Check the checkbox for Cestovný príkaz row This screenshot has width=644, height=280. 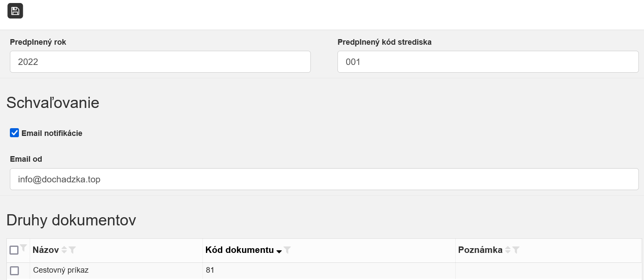14,271
